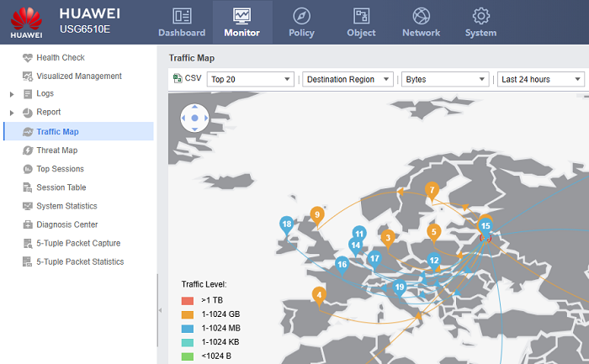
Task: Open 5-Tuple Packet Capture link
Action: 78,243
